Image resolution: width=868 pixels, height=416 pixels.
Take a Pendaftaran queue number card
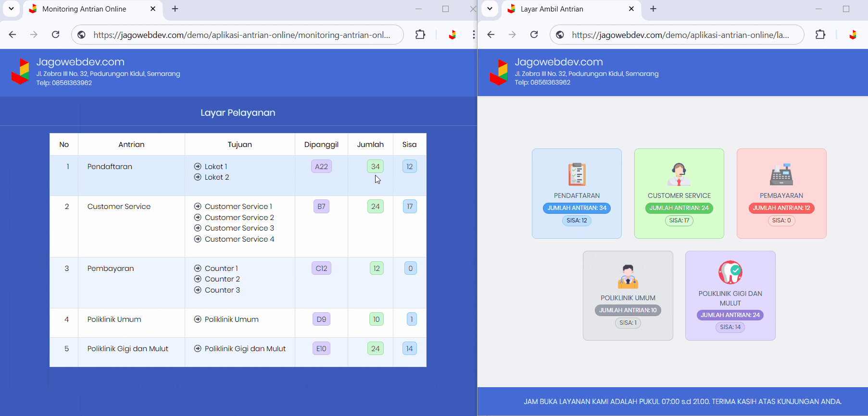coord(577,194)
